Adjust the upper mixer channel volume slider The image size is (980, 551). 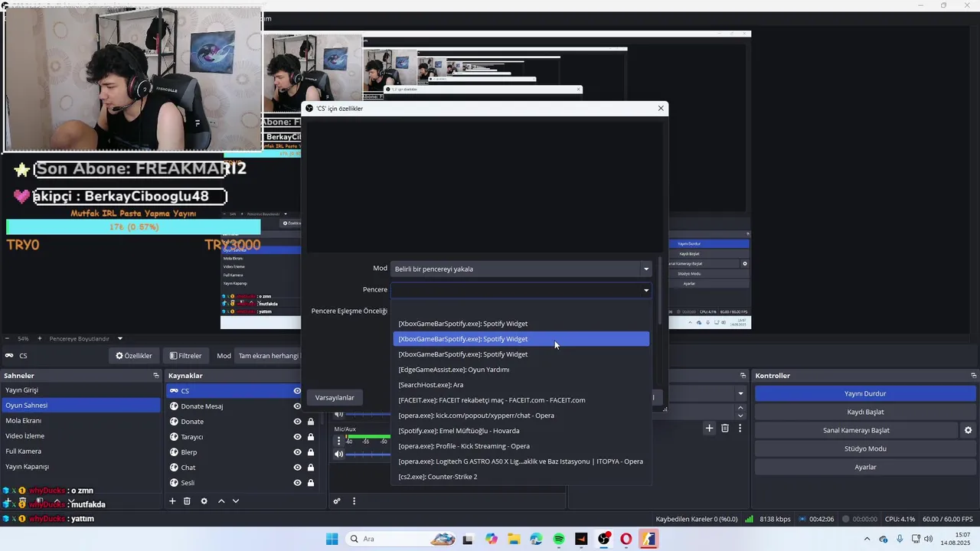(x=369, y=414)
